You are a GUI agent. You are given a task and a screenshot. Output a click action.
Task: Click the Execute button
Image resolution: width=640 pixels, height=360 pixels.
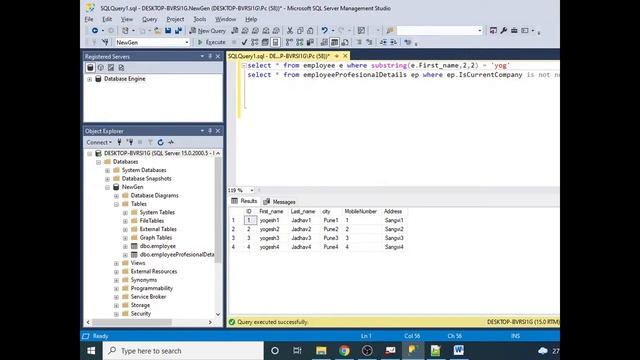point(211,42)
